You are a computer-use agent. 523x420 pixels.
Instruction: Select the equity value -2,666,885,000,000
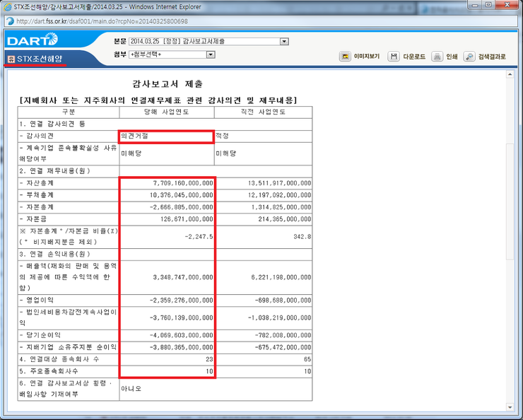click(x=181, y=207)
